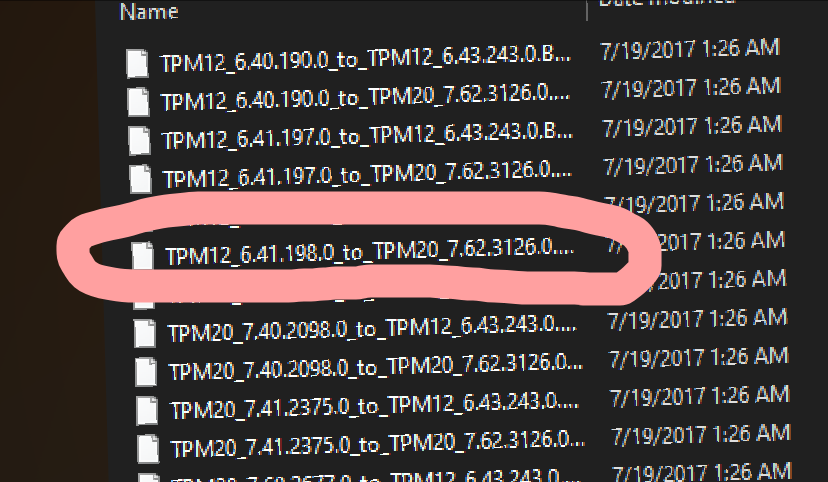Screen dimensions: 828x482
Task: Select the circled TPM12_6.41.198.0_to_TPM20_7.62.3126.0 file name
Action: [x=370, y=253]
